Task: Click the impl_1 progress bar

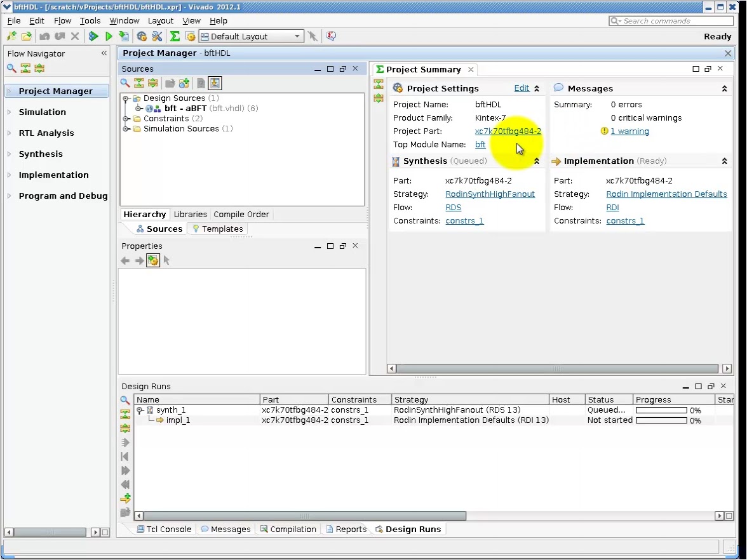Action: pos(661,420)
